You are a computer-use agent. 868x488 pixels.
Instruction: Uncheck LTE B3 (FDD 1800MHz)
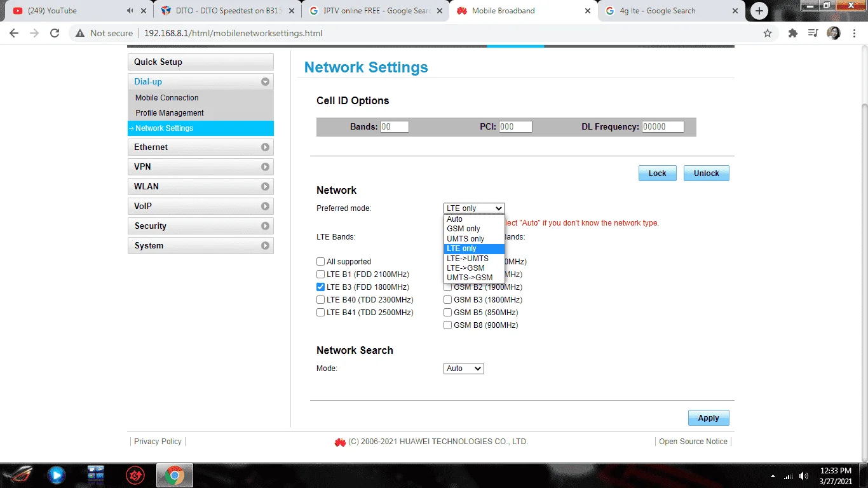click(x=321, y=287)
